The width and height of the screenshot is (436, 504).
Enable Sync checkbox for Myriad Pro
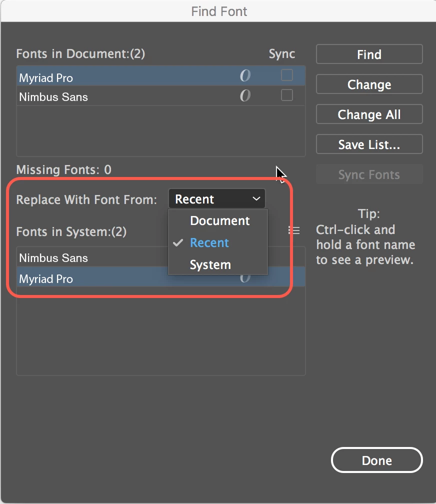pos(287,75)
